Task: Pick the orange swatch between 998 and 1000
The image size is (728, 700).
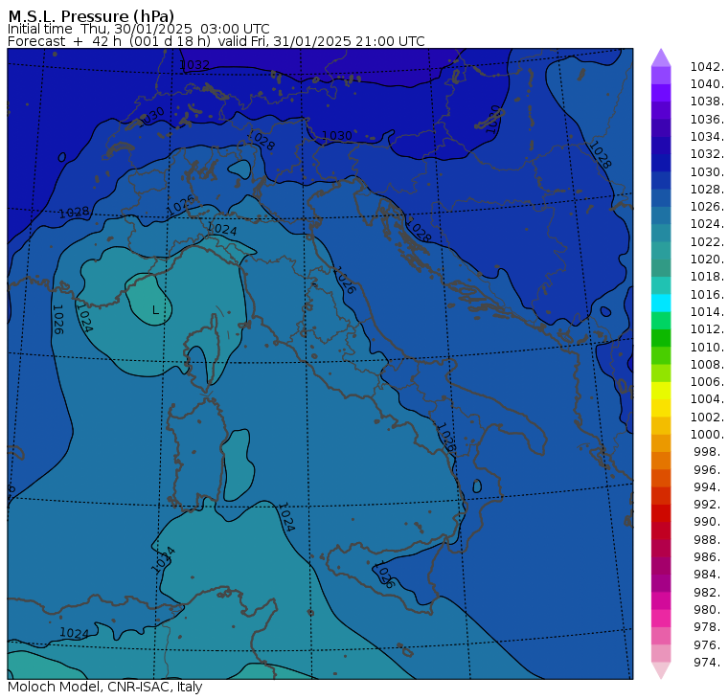Action: click(661, 443)
